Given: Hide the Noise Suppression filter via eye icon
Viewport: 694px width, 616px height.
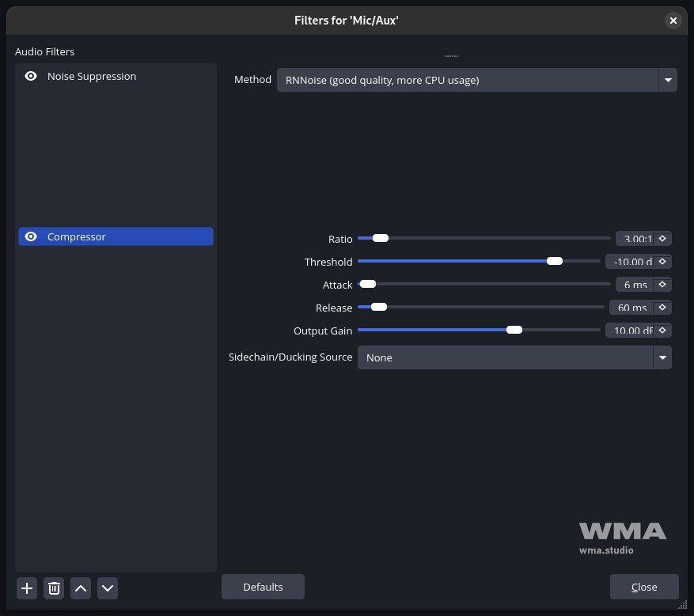Looking at the screenshot, I should (31, 76).
